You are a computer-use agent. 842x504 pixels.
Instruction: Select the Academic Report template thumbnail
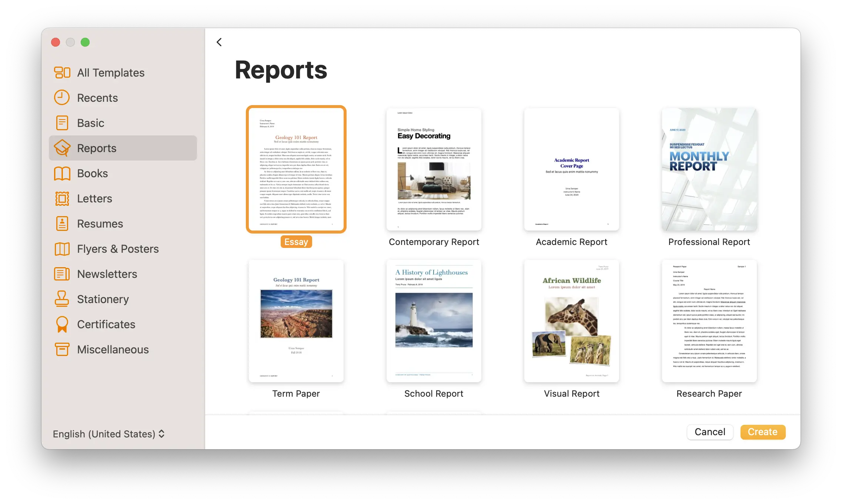point(572,169)
